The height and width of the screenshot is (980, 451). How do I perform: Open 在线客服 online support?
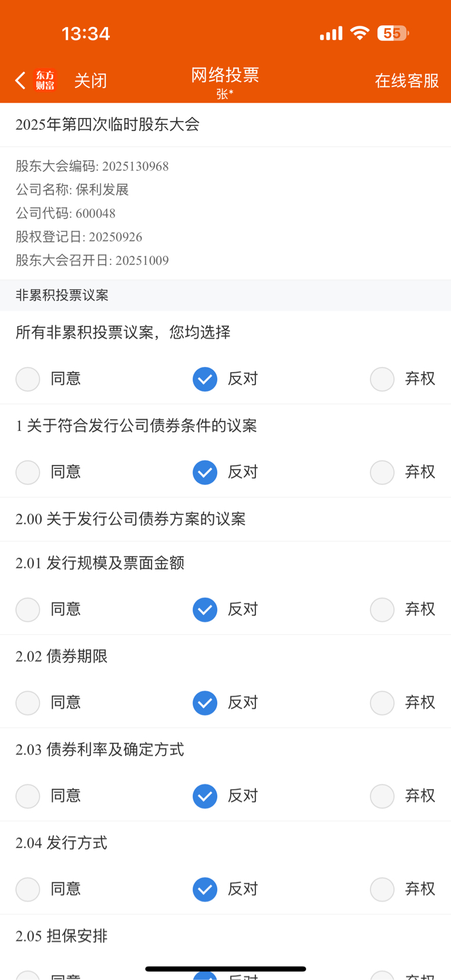tap(406, 80)
